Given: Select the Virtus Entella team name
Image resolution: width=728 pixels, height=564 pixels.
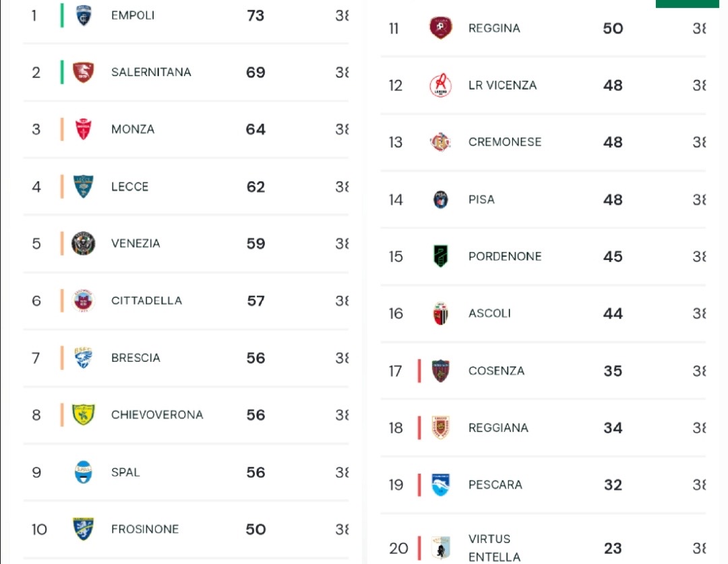Looking at the screenshot, I should 494,549.
